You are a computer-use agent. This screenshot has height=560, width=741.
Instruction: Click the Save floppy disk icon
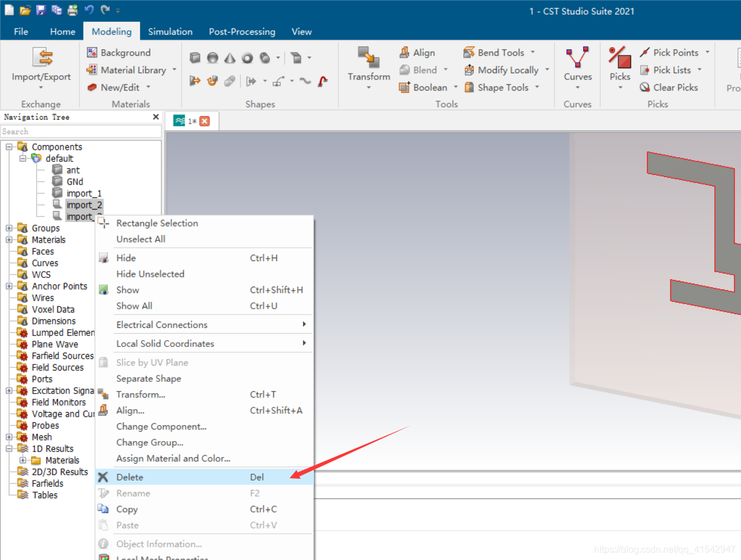click(41, 10)
